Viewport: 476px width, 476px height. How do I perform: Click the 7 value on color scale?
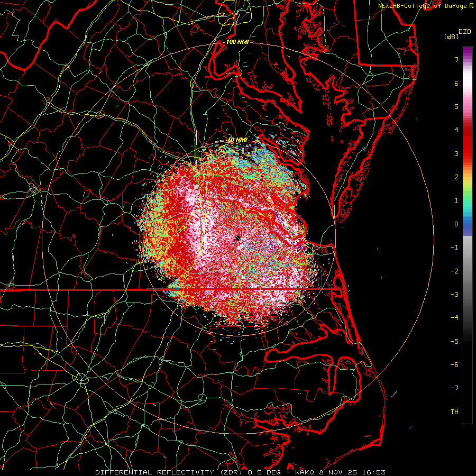tap(456, 59)
